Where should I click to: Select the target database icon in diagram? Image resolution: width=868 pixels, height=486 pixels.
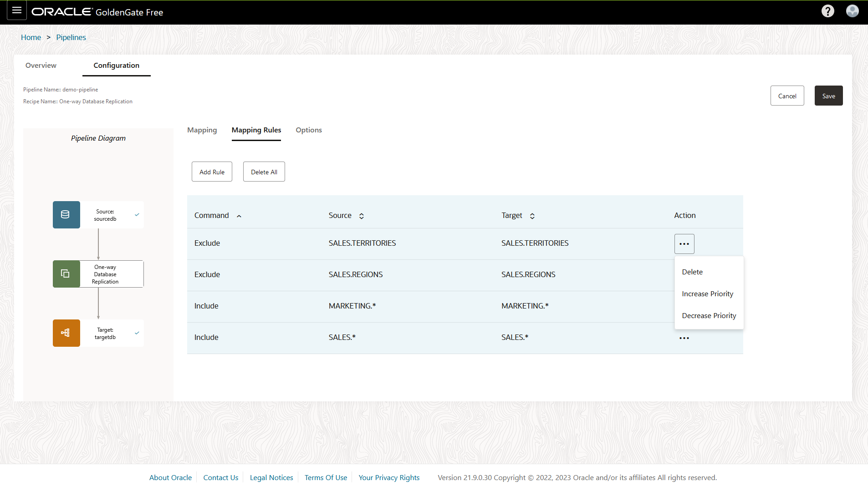66,333
